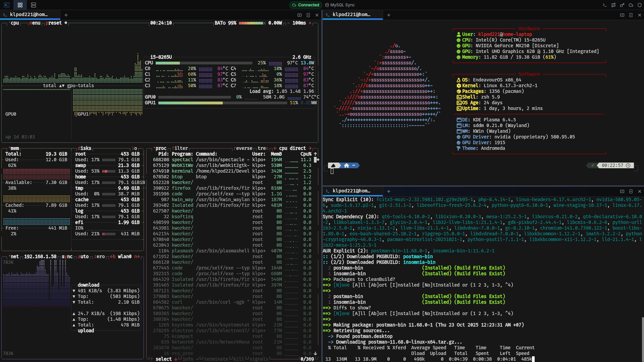Click the stack panes icon on the fastfetch pane header

click(632, 15)
